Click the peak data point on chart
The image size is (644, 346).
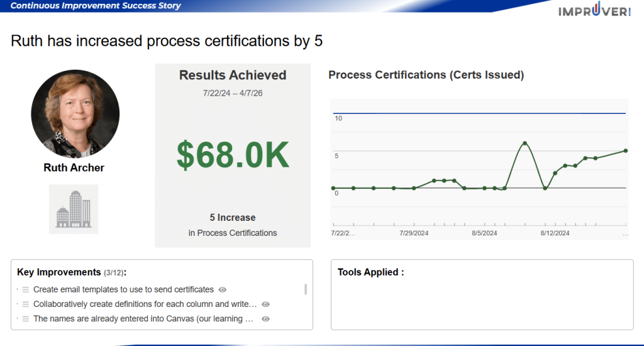525,143
